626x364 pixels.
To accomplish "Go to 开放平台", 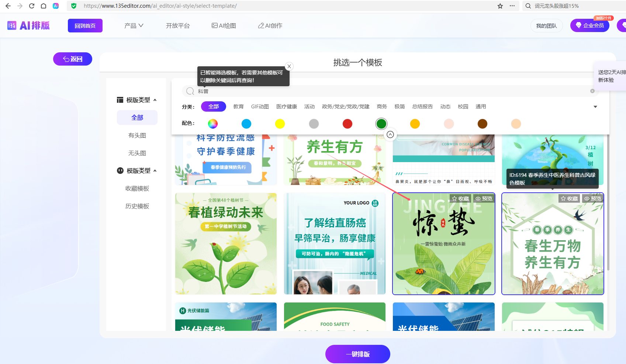I will [178, 25].
